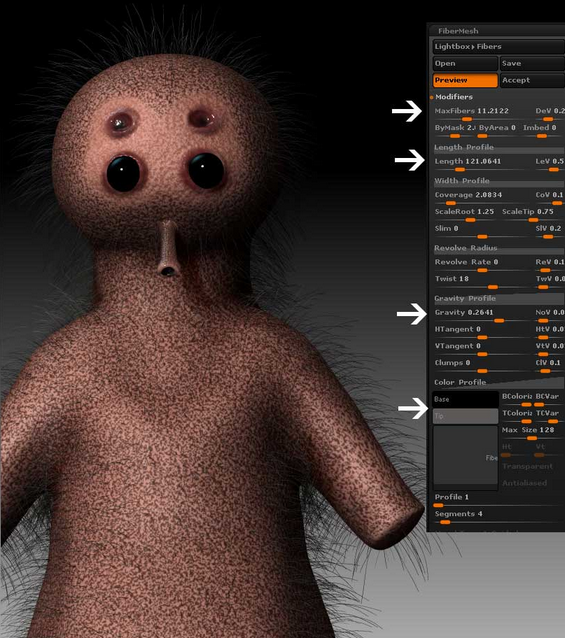Expand the Width Profile curve
This screenshot has width=565, height=638.
click(499, 181)
